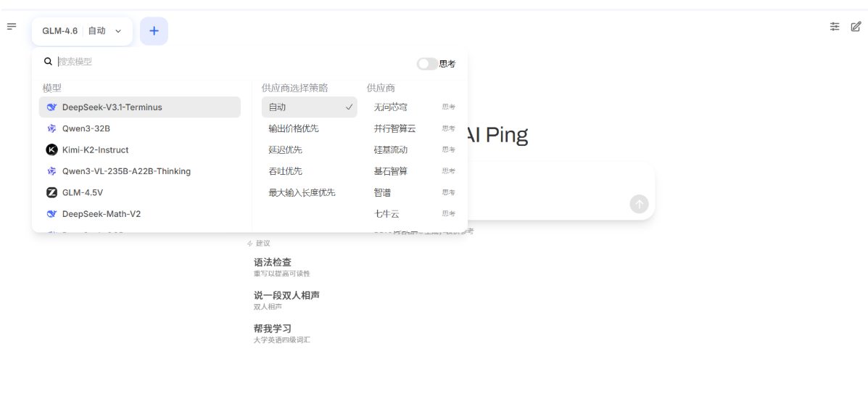Select provider 基石智算

pos(391,171)
